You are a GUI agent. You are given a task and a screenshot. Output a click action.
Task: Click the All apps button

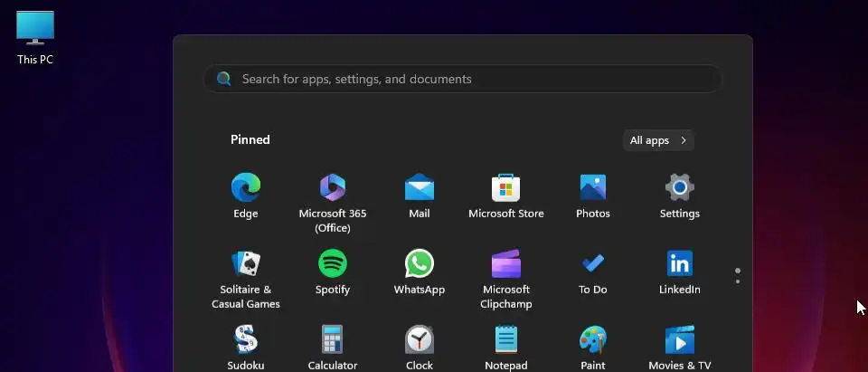[x=658, y=140]
